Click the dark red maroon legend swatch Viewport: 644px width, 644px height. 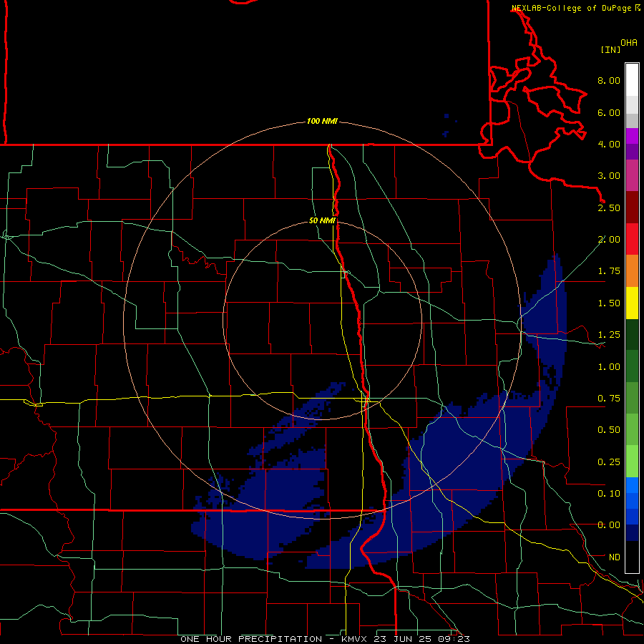[632, 208]
